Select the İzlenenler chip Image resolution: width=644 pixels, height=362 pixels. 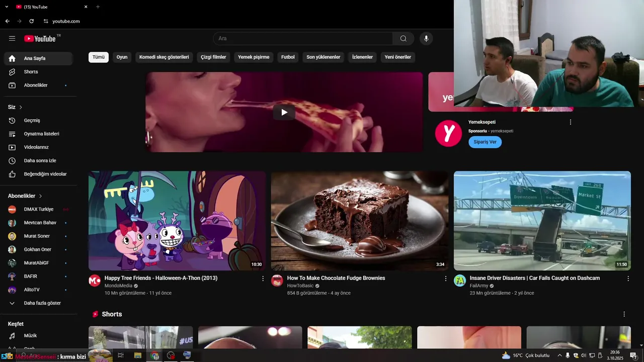(362, 57)
